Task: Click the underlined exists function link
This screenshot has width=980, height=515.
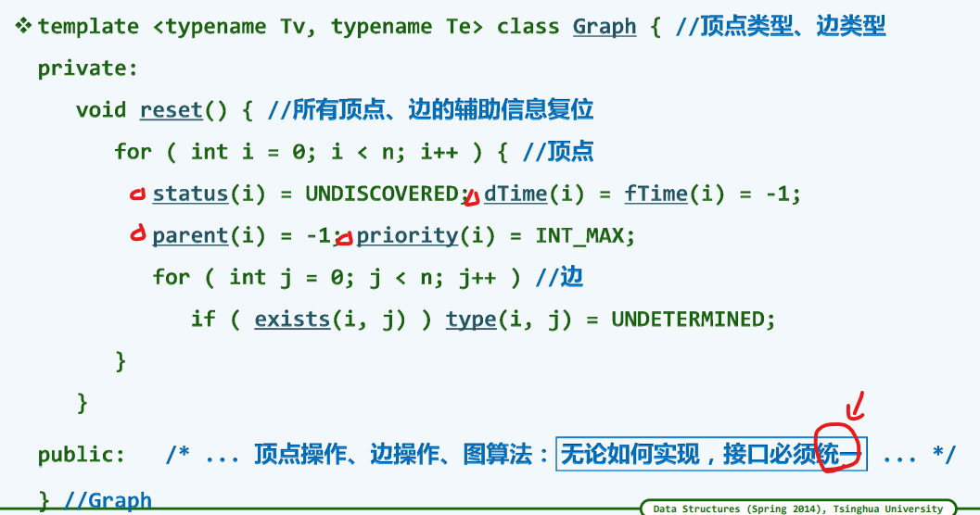Action: [x=292, y=319]
